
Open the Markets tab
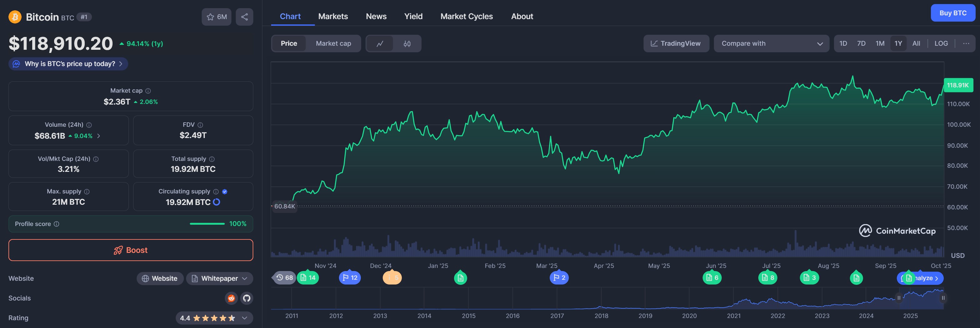[333, 16]
